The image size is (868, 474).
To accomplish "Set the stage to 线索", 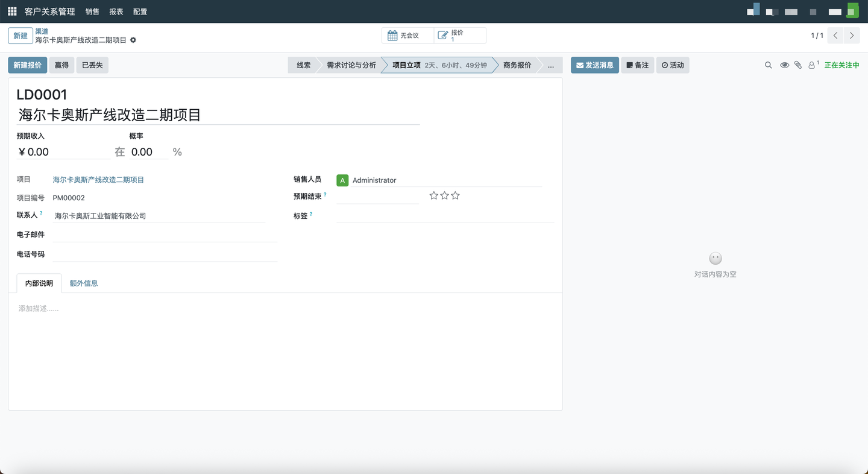I will [x=303, y=65].
